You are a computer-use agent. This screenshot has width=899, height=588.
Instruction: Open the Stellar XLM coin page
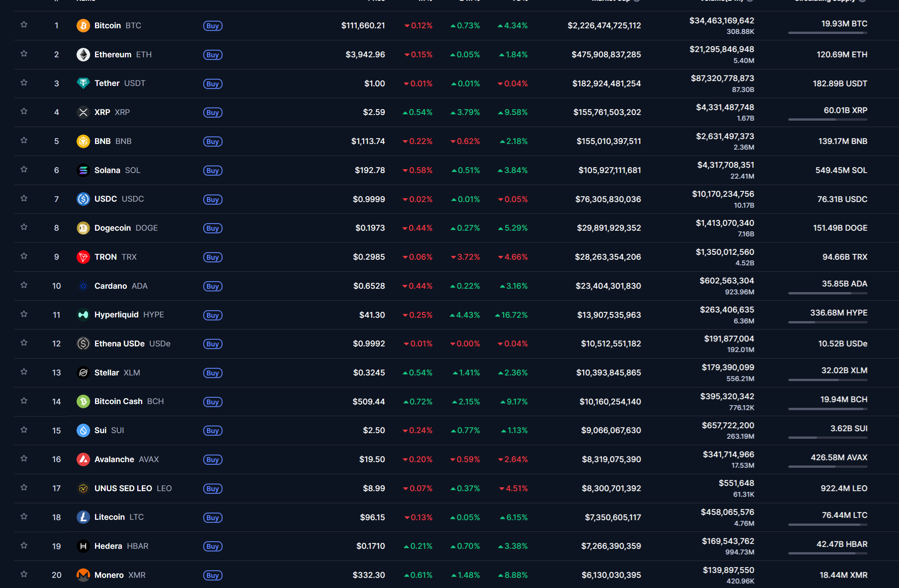tap(107, 373)
